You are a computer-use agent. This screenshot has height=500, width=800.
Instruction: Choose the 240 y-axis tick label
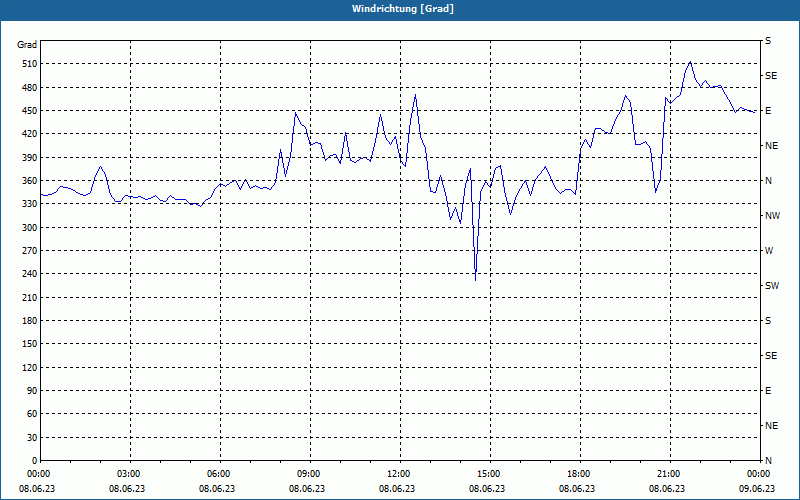click(x=29, y=274)
